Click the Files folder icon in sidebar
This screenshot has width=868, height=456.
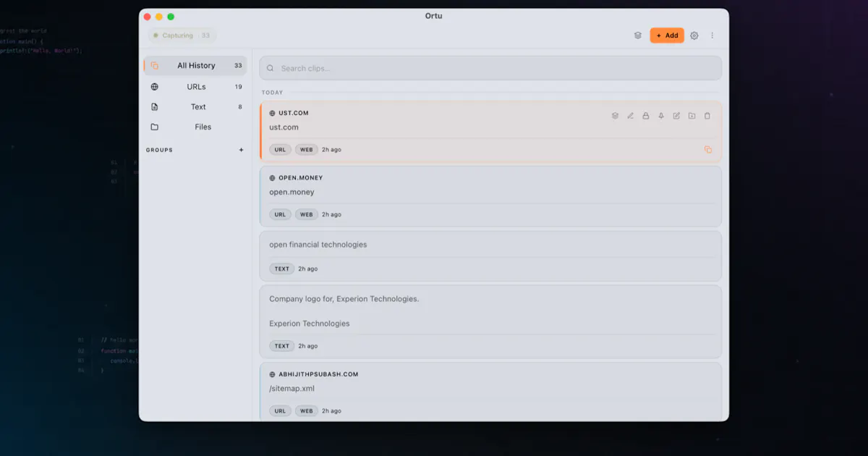155,127
